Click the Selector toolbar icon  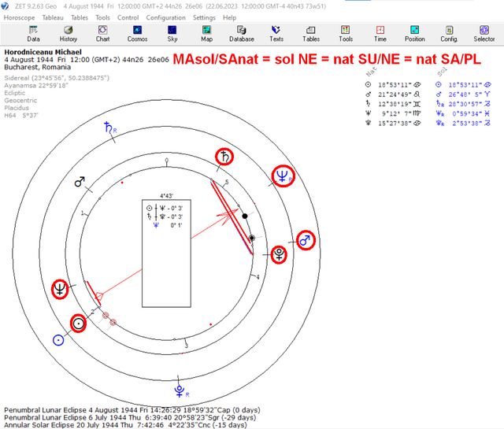coord(484,34)
